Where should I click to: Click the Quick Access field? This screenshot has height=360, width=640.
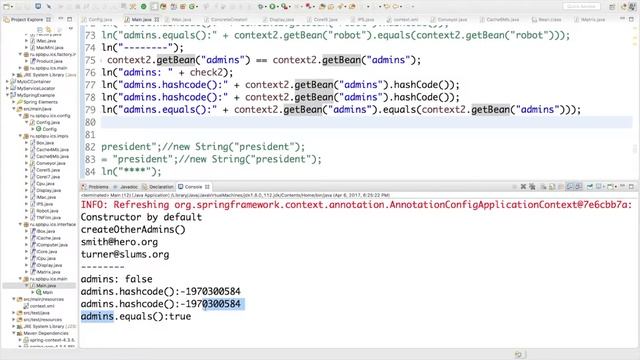click(x=581, y=6)
